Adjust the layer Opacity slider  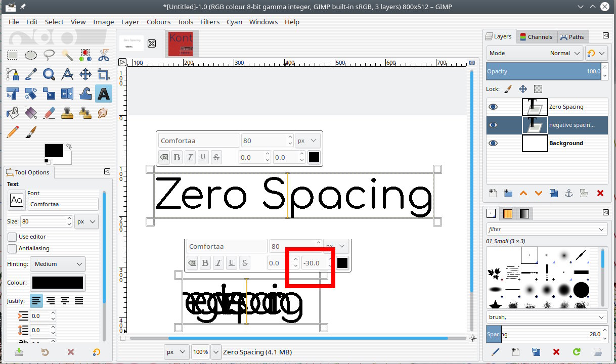[x=544, y=71]
